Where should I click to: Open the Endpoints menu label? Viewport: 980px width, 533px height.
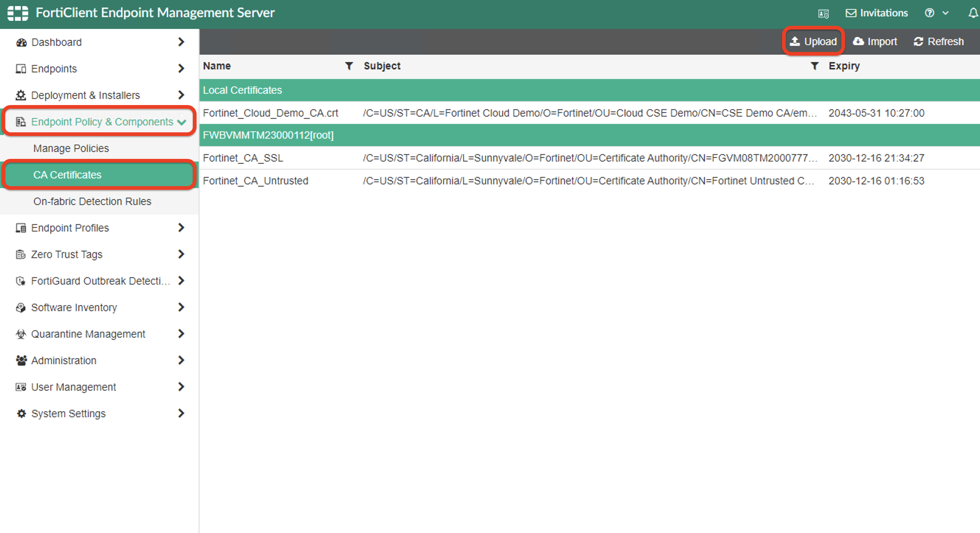(x=54, y=69)
